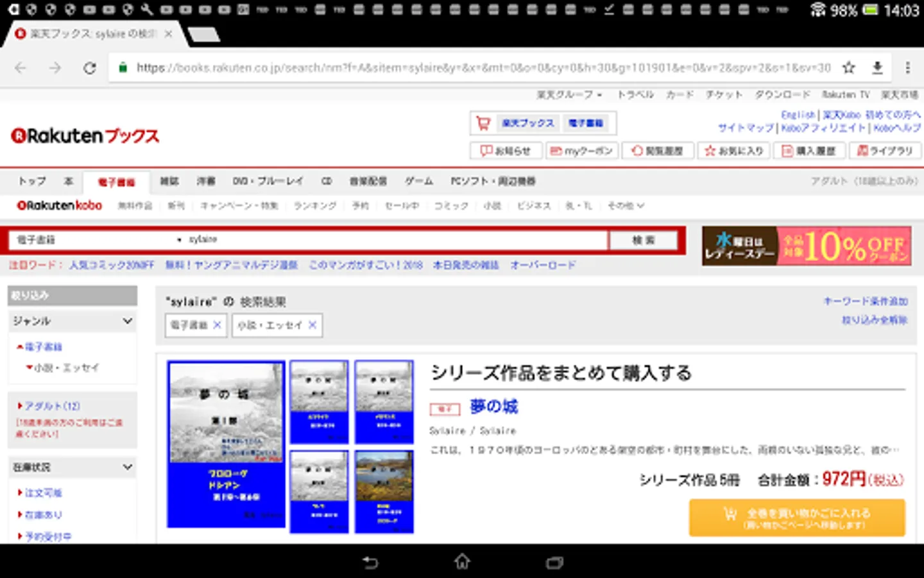This screenshot has height=578, width=924.
Task: Open キーワード条件追加 link
Action: 866,301
